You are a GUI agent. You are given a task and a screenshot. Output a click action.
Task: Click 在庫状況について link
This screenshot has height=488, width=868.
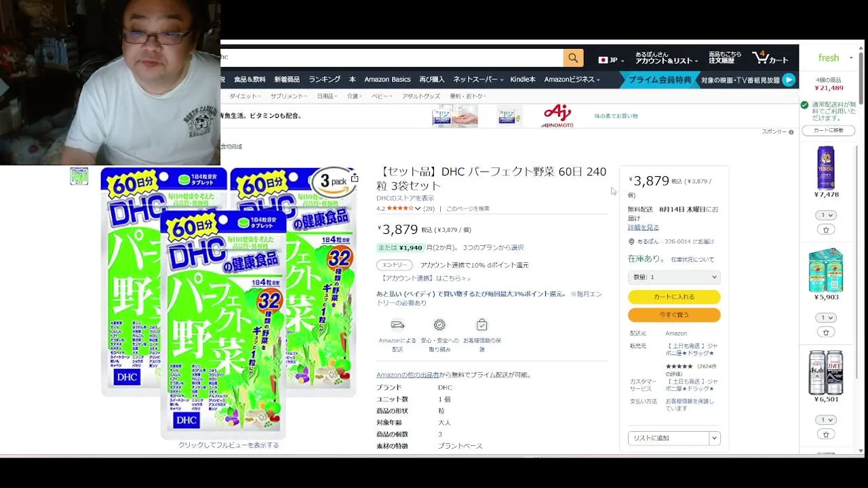[692, 260]
